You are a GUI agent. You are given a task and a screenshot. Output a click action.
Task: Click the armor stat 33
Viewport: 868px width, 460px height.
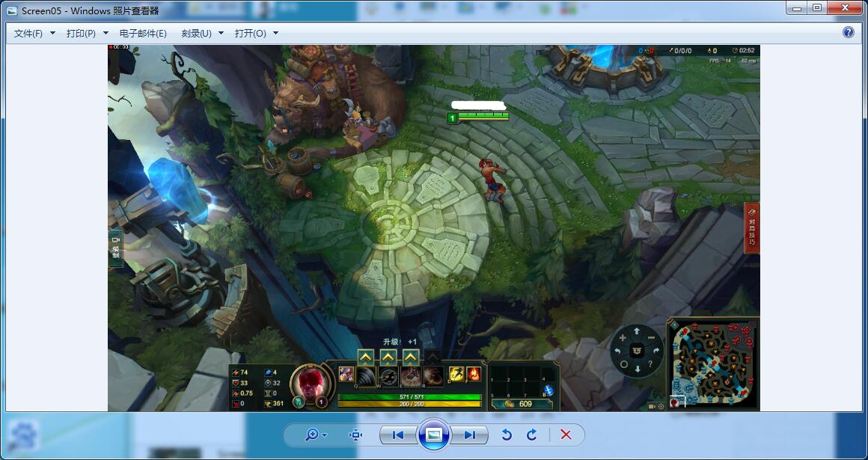click(x=240, y=383)
